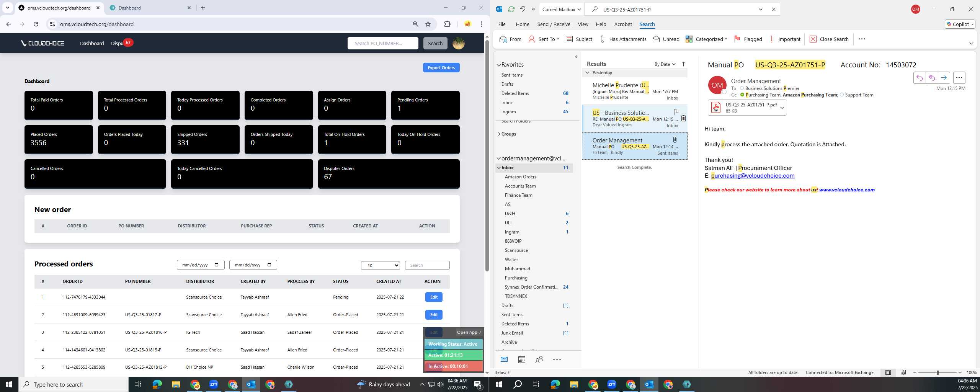980x392 pixels.
Task: Open the Send / Receive ribbon tab
Action: click(554, 24)
